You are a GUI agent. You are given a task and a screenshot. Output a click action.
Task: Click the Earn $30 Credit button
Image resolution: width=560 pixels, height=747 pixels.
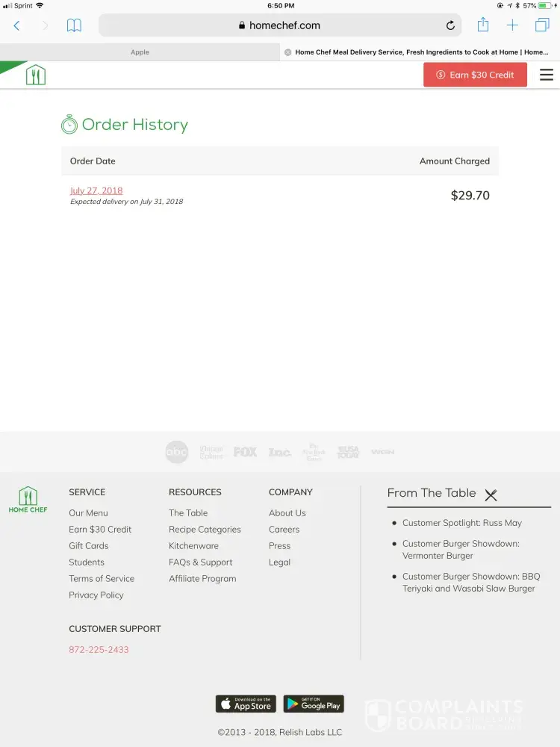click(475, 75)
